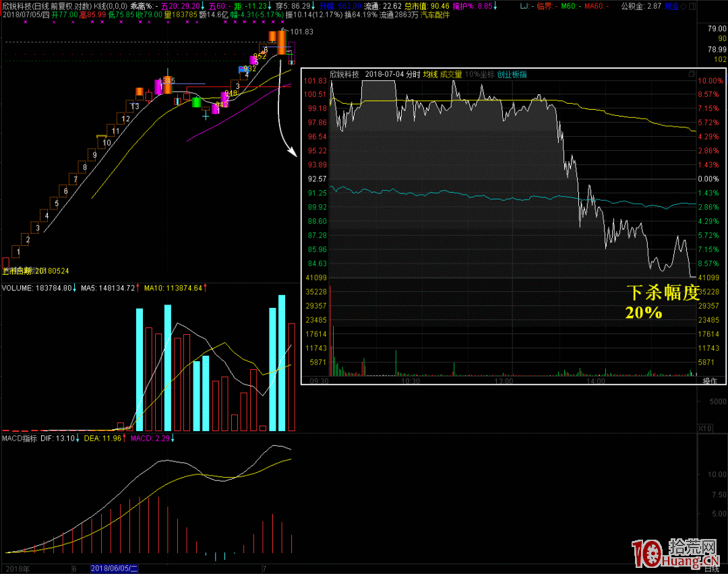The image size is (728, 574).
Task: Click the 低75.85 low price
Action: pos(121,15)
